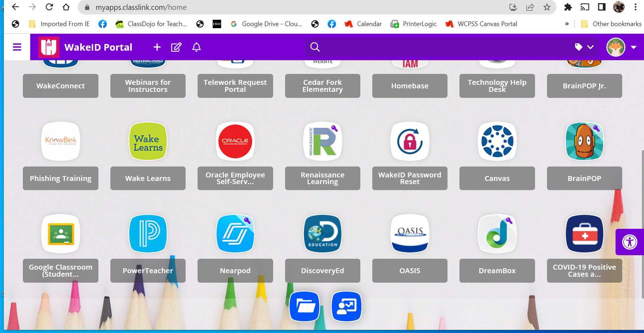The width and height of the screenshot is (644, 333).
Task: Open the WCPSS Canvas Portal bookmark
Action: tap(481, 24)
